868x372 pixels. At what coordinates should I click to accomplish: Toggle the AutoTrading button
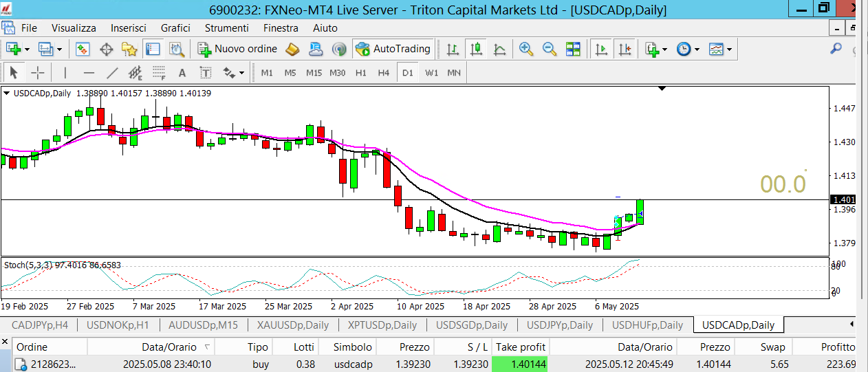pyautogui.click(x=393, y=49)
